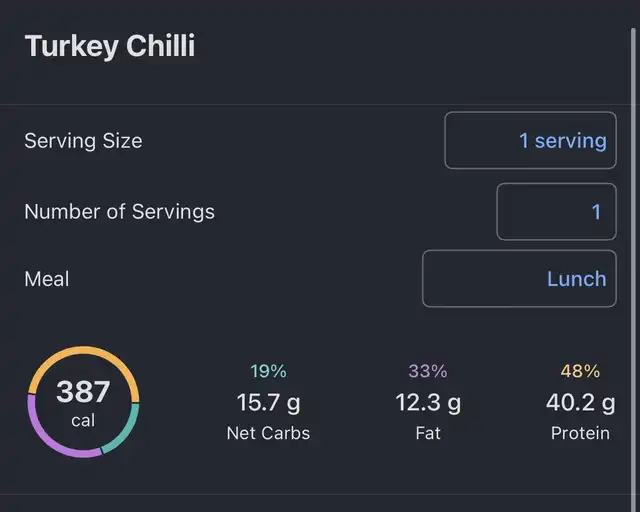Click the Meal label text
The width and height of the screenshot is (640, 512).
click(x=47, y=279)
